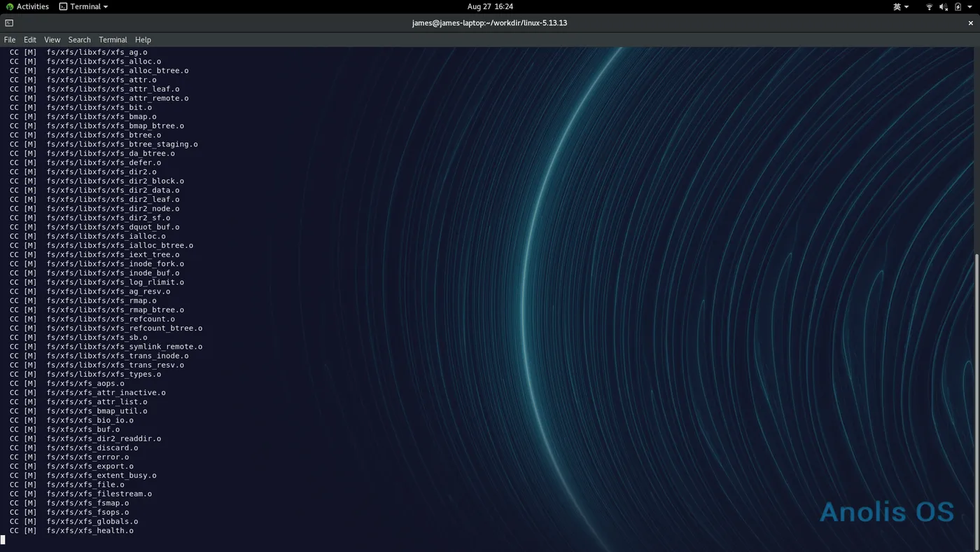The height and width of the screenshot is (552, 980).
Task: Click the battery status icon
Action: click(958, 7)
